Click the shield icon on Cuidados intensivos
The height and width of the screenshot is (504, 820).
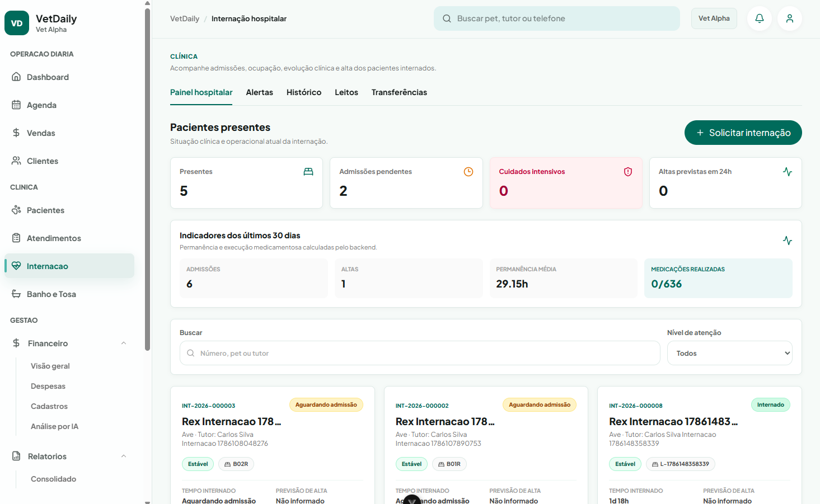tap(628, 172)
